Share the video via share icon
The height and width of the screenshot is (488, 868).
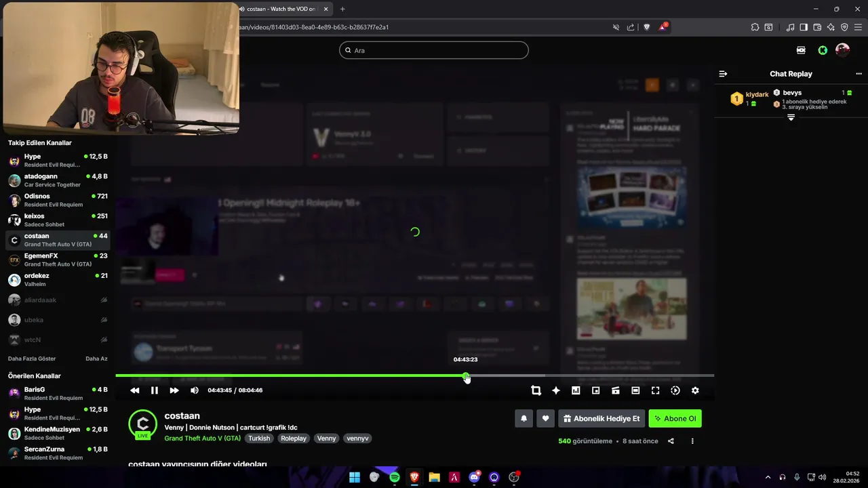[671, 441]
